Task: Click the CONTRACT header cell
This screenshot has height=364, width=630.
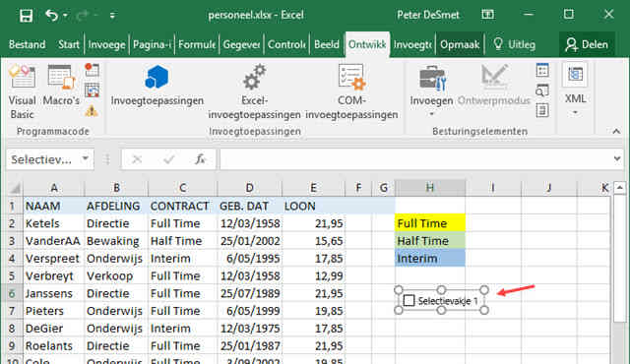Action: tap(182, 206)
